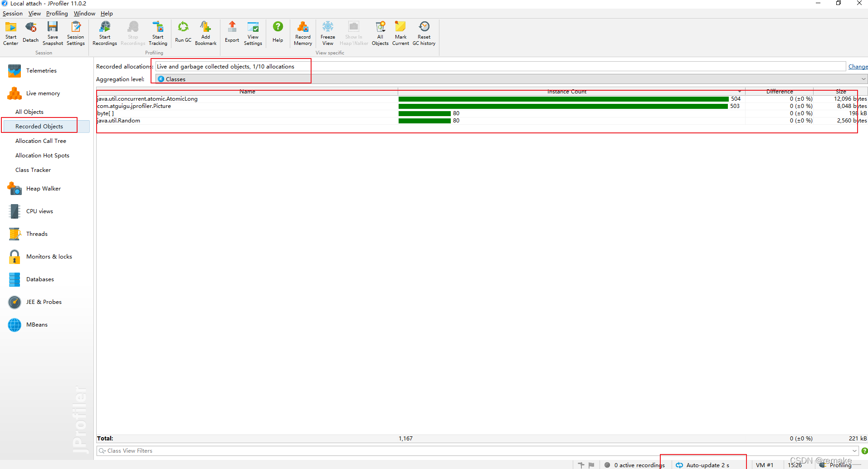Viewport: 868px width, 469px height.
Task: Open the Start Center
Action: coord(10,33)
